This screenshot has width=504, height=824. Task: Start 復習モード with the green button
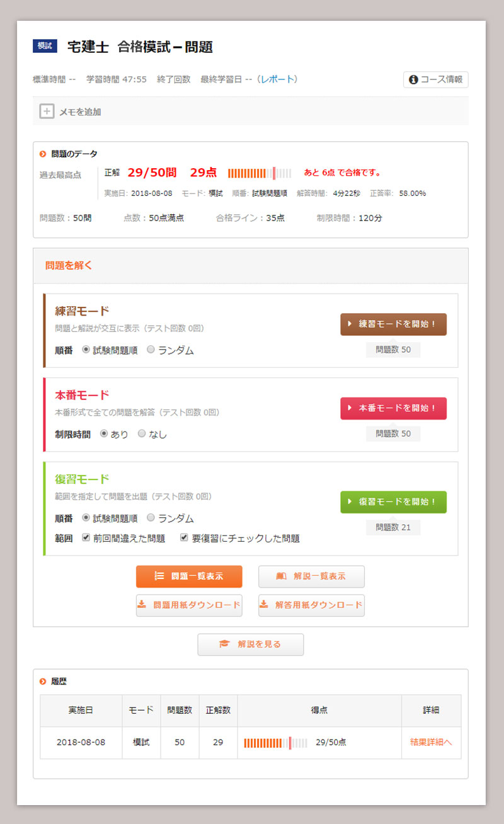(x=393, y=501)
